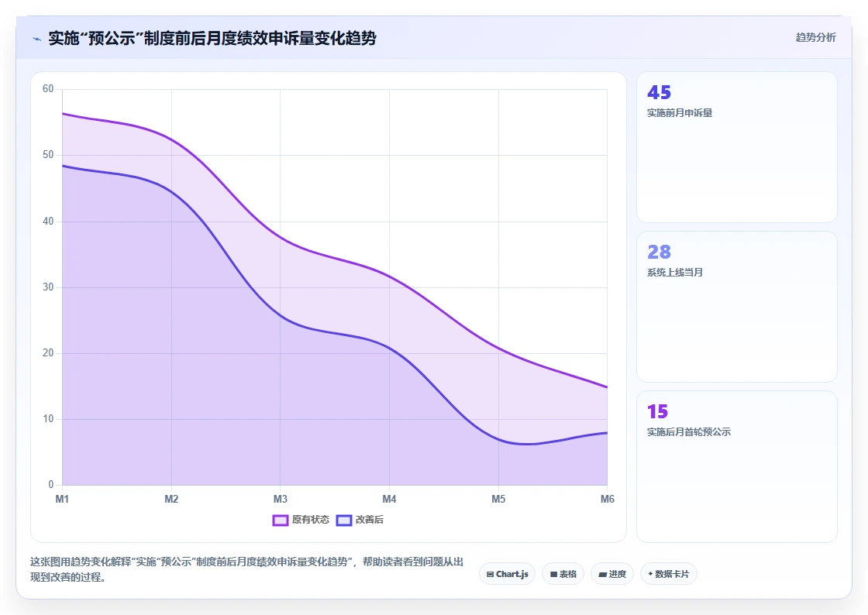Click the M1 x-axis label
Screen dimensions: 868x615
point(62,500)
